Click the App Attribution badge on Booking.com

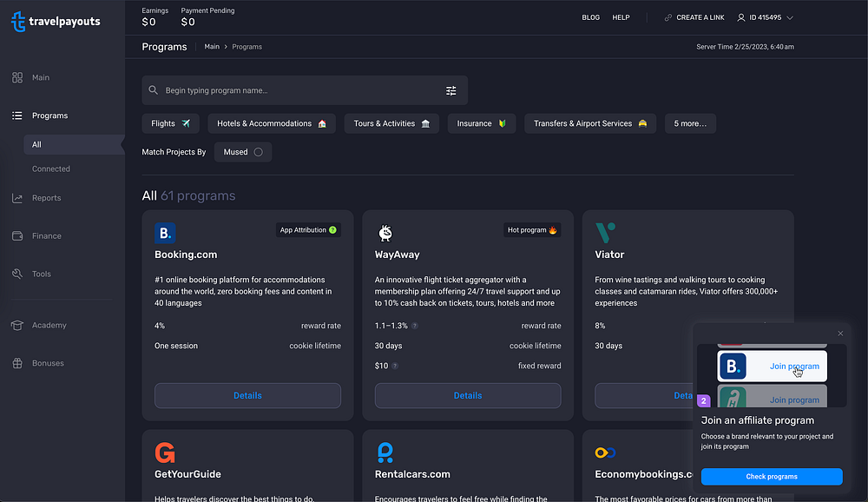(308, 230)
